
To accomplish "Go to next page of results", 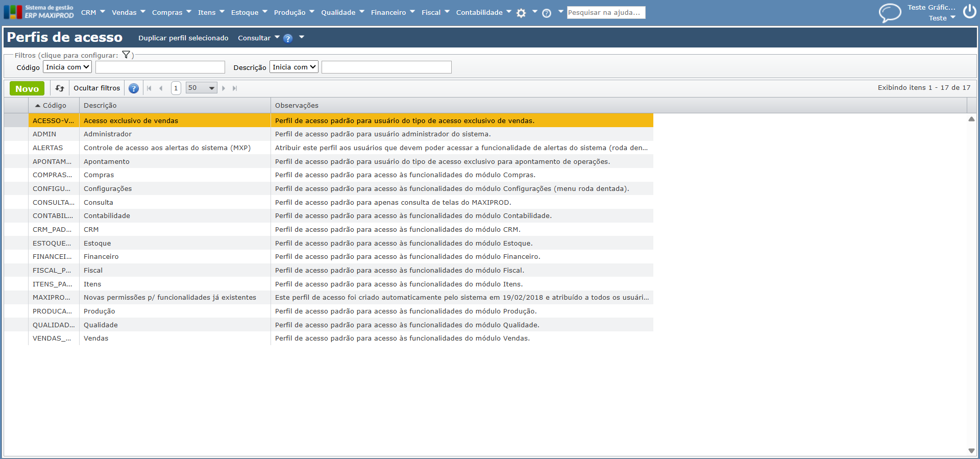I will tap(224, 88).
